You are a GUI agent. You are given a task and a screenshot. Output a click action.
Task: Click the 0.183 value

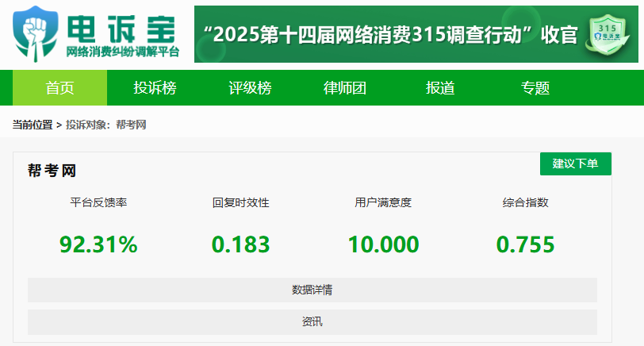click(240, 244)
